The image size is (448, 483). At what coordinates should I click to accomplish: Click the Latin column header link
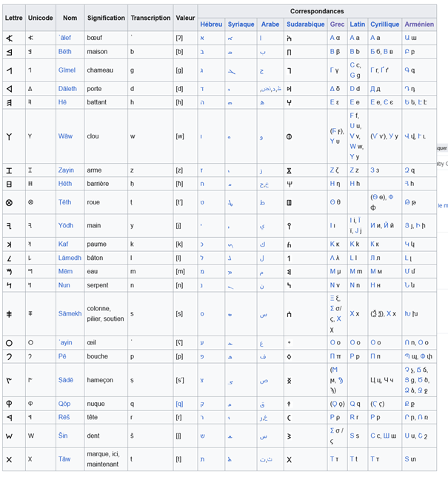358,24
